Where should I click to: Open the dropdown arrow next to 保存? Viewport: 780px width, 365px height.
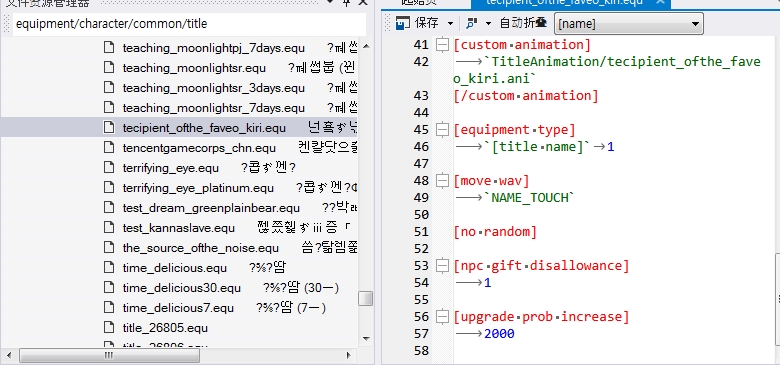coord(450,23)
